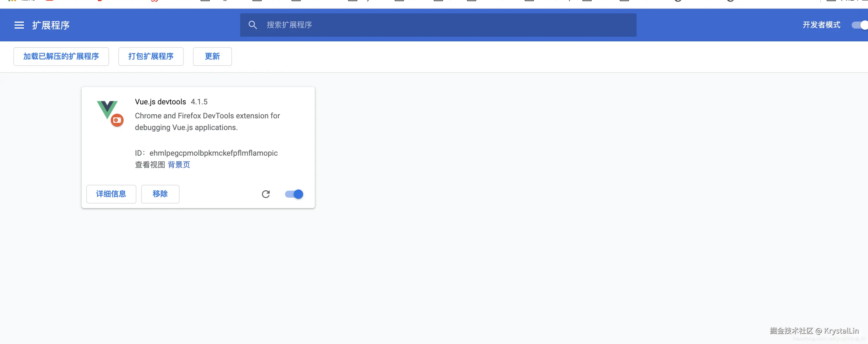Click the search magnifier icon in the search bar

pyautogui.click(x=253, y=25)
